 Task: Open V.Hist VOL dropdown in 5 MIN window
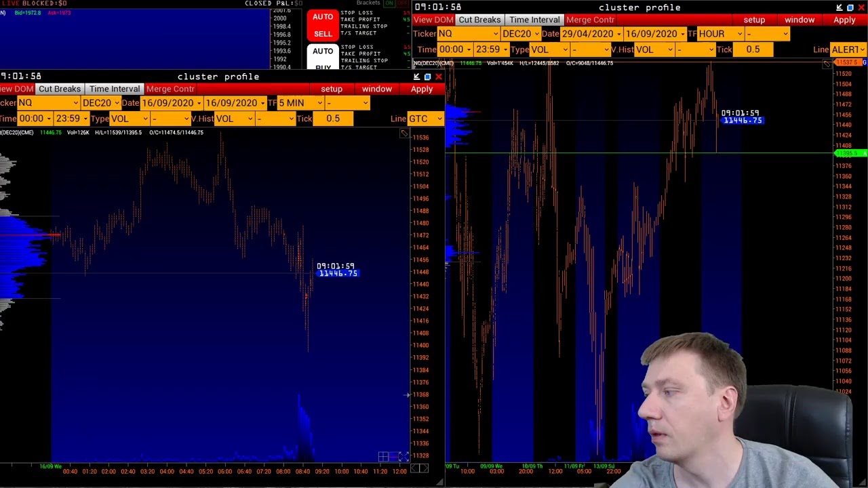click(234, 119)
